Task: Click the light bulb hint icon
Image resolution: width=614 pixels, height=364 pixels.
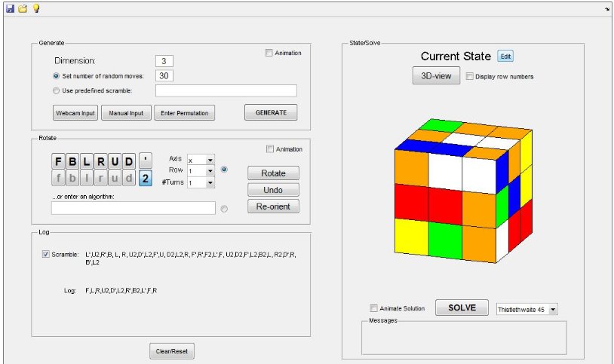Action: (x=36, y=8)
